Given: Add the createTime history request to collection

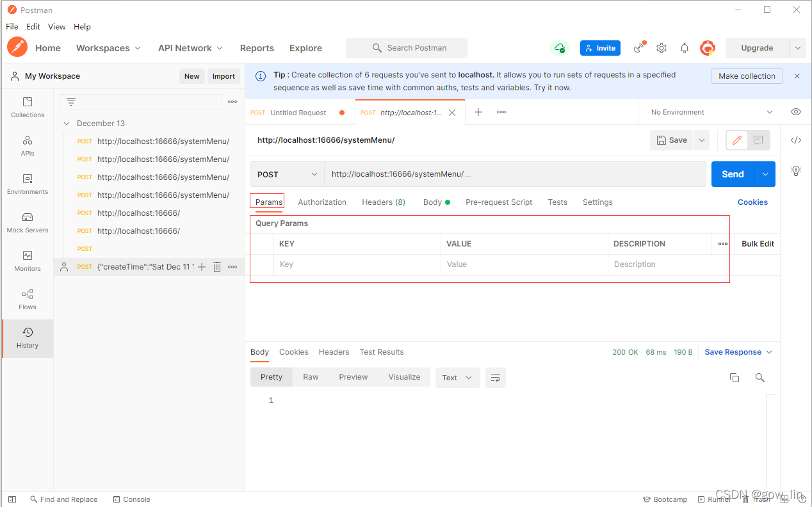Looking at the screenshot, I should point(202,267).
